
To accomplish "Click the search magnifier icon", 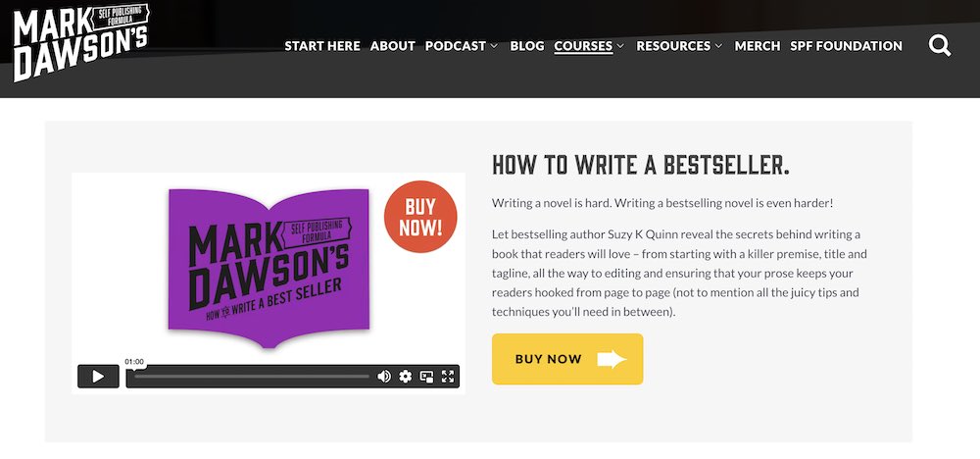I will [940, 46].
